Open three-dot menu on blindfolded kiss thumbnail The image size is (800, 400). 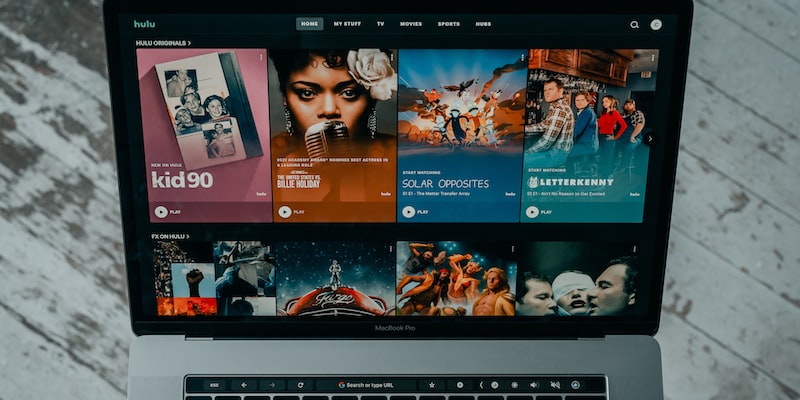click(634, 249)
